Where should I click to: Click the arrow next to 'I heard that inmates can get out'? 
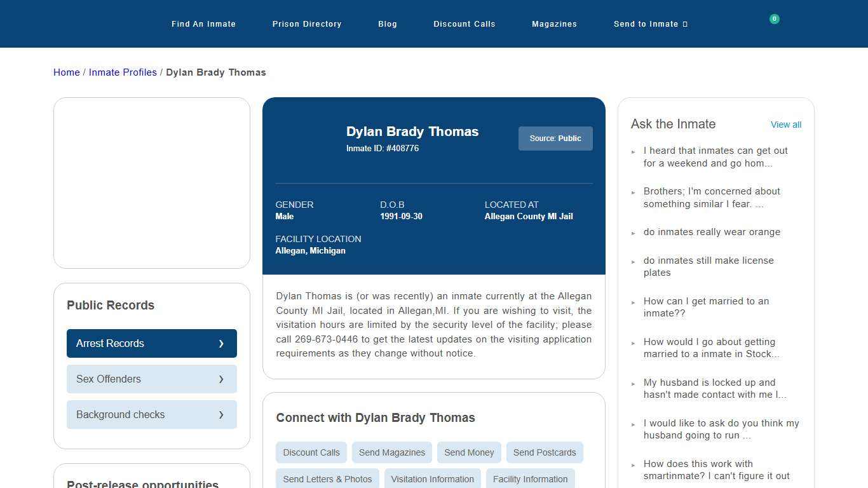(x=633, y=151)
